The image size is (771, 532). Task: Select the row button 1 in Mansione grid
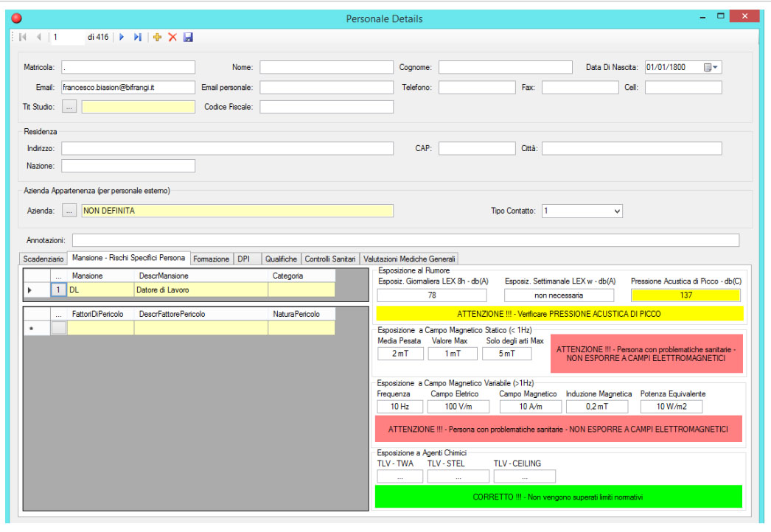click(58, 290)
